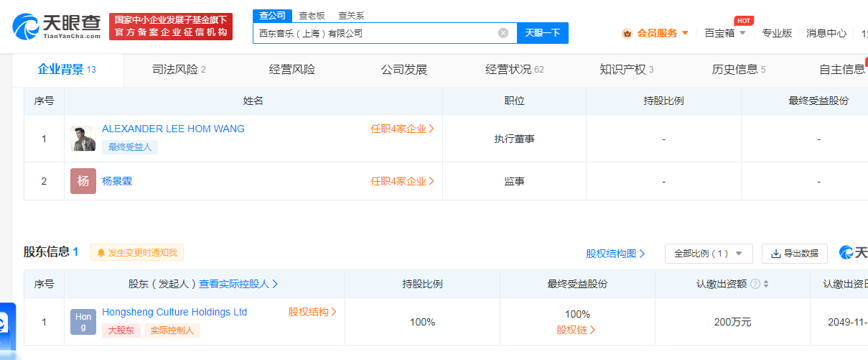
Task: Open Hongsheng Culture Holdings Ltd link
Action: click(x=174, y=312)
